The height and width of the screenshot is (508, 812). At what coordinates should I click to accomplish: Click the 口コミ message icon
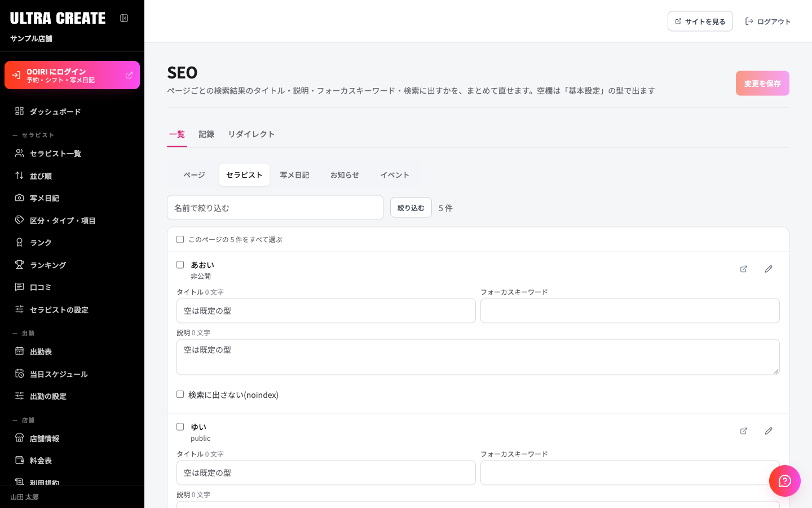pyautogui.click(x=19, y=287)
